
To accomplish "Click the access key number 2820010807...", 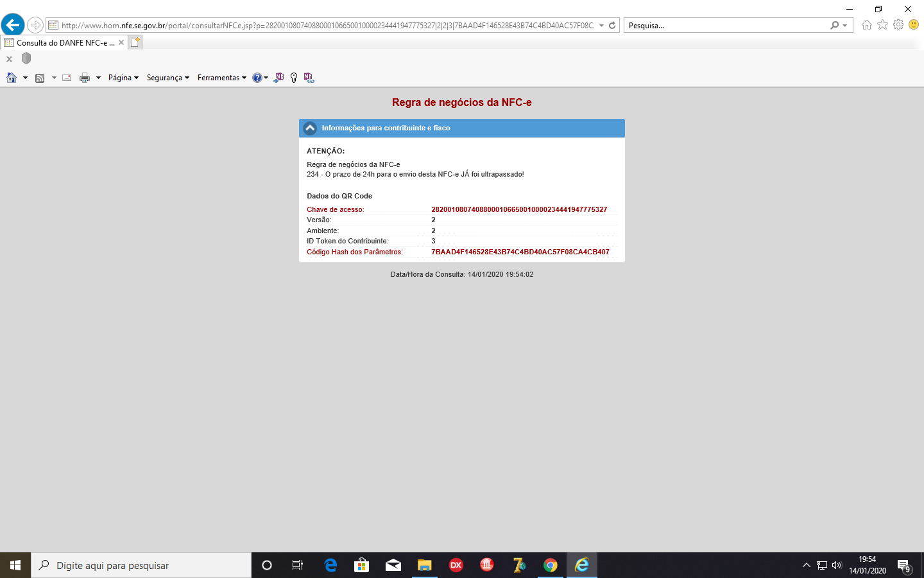I will [x=519, y=209].
